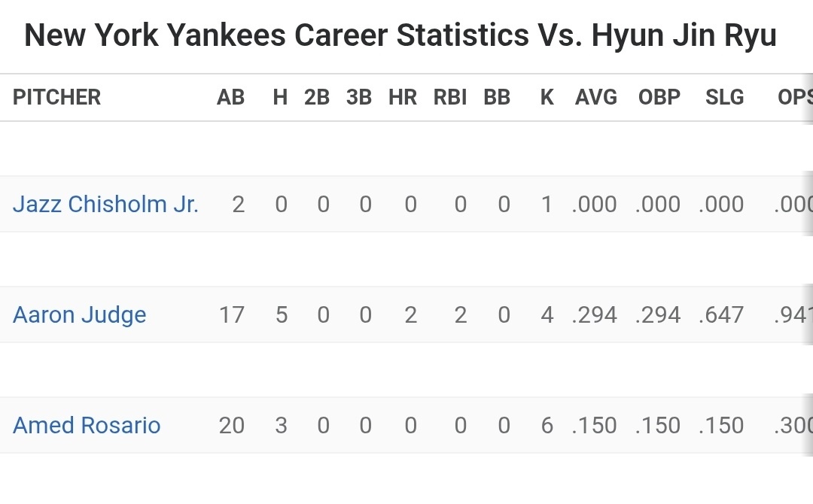Click the partially visible OPS header

click(x=794, y=97)
